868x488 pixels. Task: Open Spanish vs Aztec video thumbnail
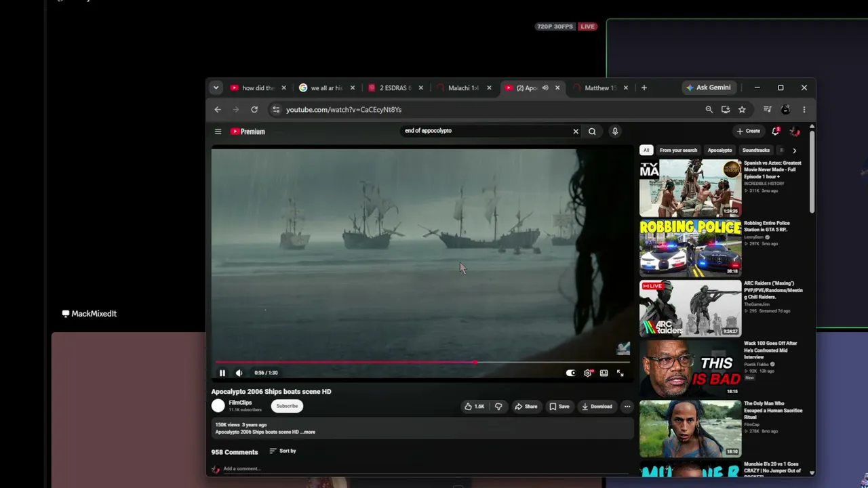(690, 188)
